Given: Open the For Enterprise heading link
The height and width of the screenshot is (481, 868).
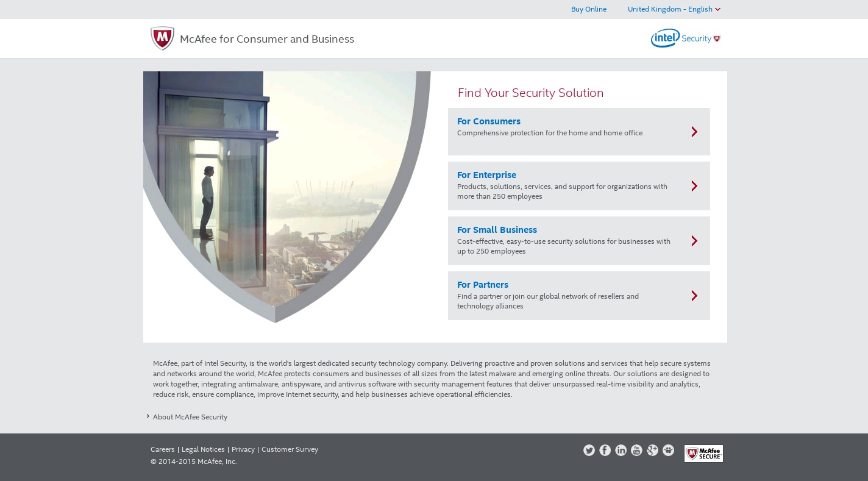Looking at the screenshot, I should coord(486,175).
